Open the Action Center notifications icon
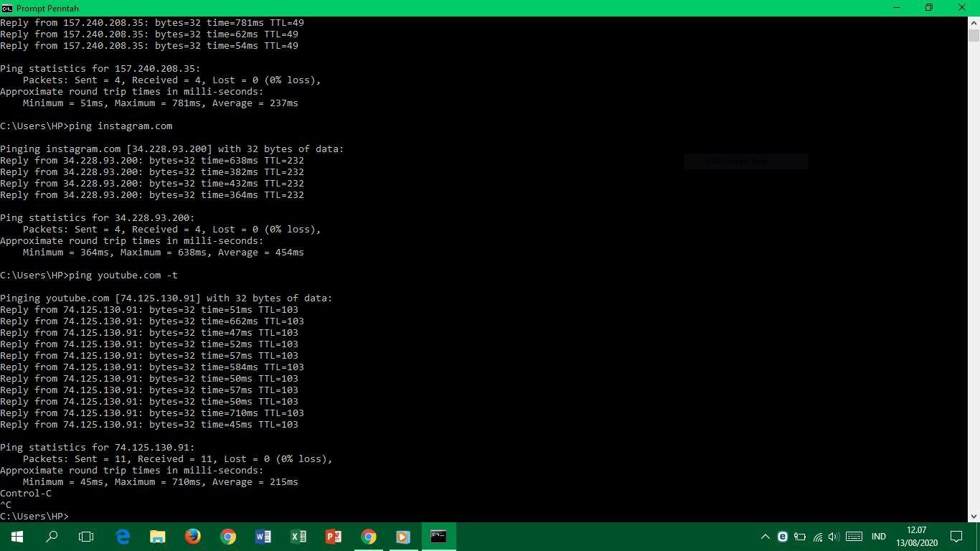 [956, 537]
